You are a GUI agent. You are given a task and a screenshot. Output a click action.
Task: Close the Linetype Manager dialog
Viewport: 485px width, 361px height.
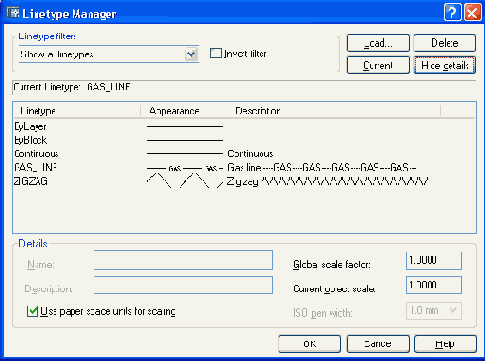pos(473,13)
